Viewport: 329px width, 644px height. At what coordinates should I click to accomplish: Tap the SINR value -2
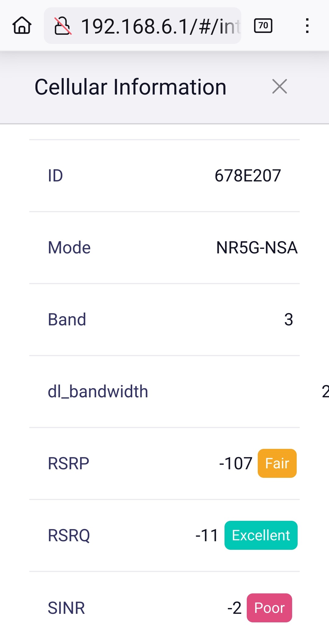point(235,608)
